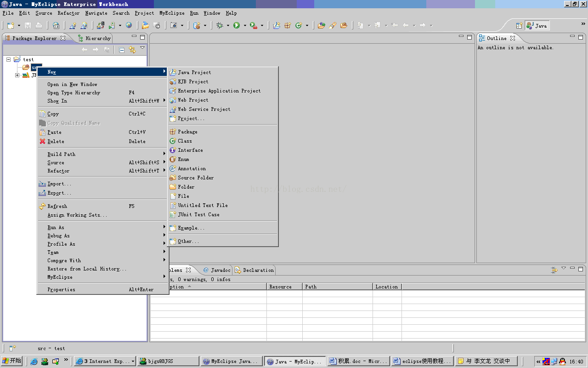588x368 pixels.
Task: Click the globe web browser toolbar icon
Action: [x=129, y=25]
